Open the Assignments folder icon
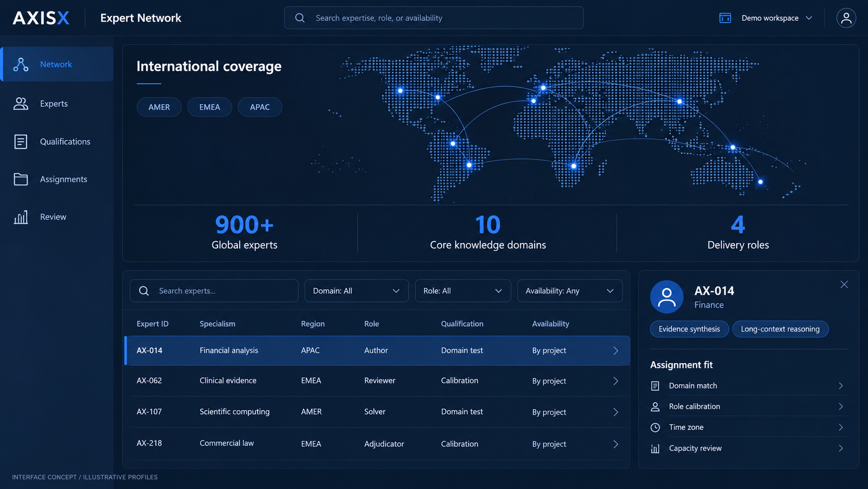 coord(21,179)
